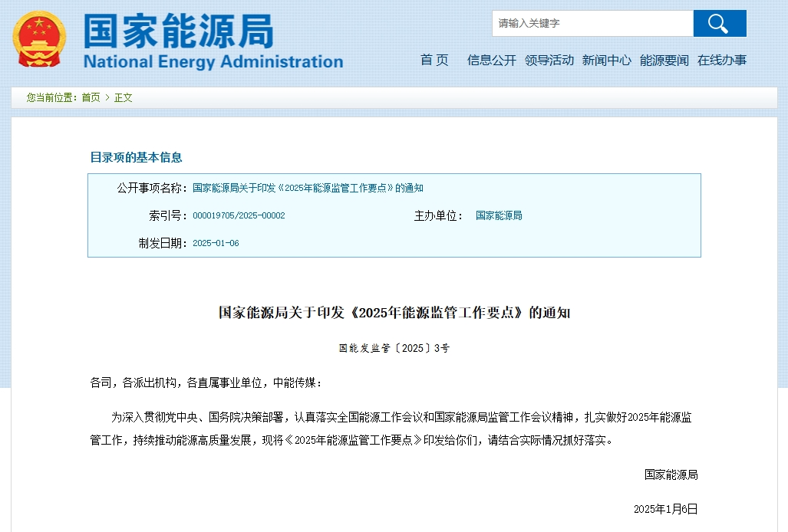788x532 pixels.
Task: Click the document number 国能发监管〔2025〕3号
Action: 394,348
